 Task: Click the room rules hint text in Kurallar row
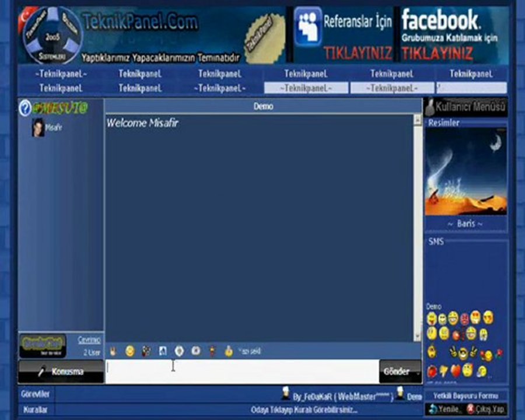[x=304, y=410]
